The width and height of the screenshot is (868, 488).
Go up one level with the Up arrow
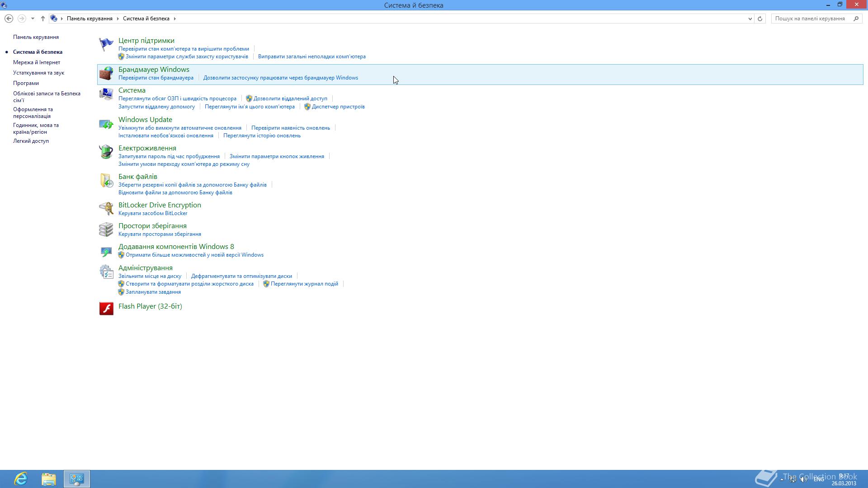point(43,19)
